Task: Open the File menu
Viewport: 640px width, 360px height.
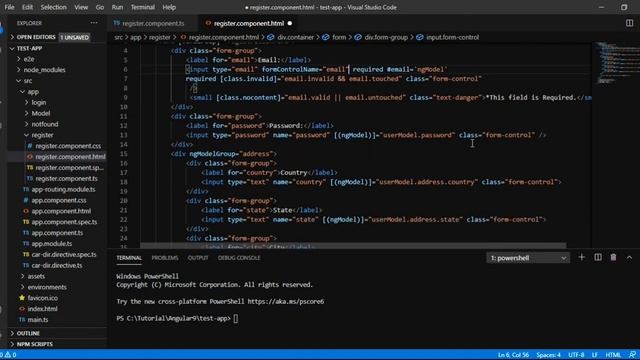Action: [x=9, y=7]
